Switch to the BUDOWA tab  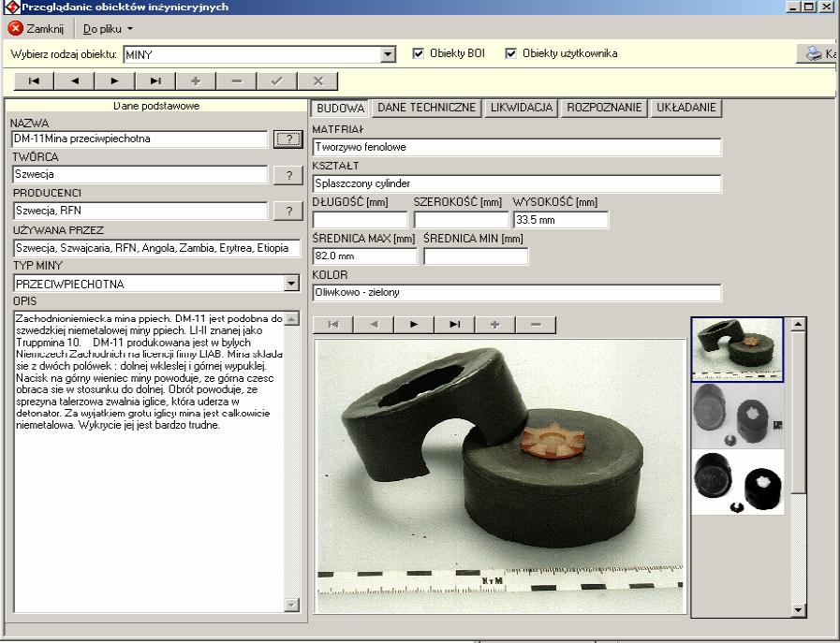[x=340, y=109]
